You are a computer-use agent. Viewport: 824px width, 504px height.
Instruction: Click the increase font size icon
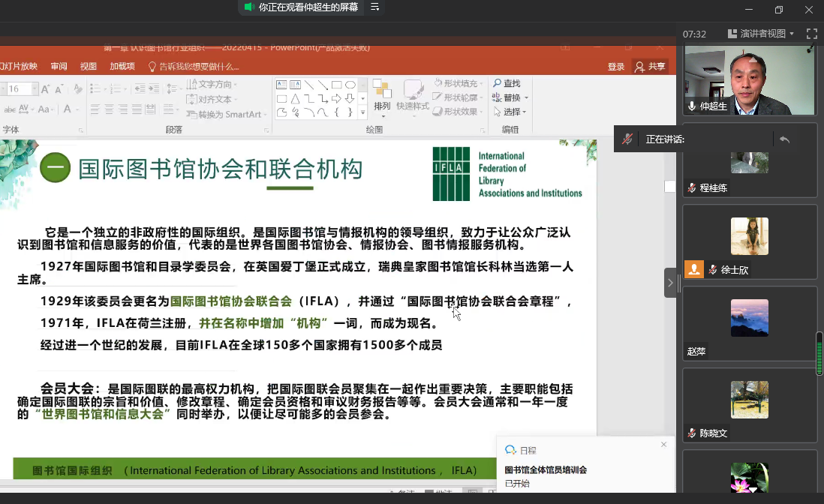(x=45, y=89)
